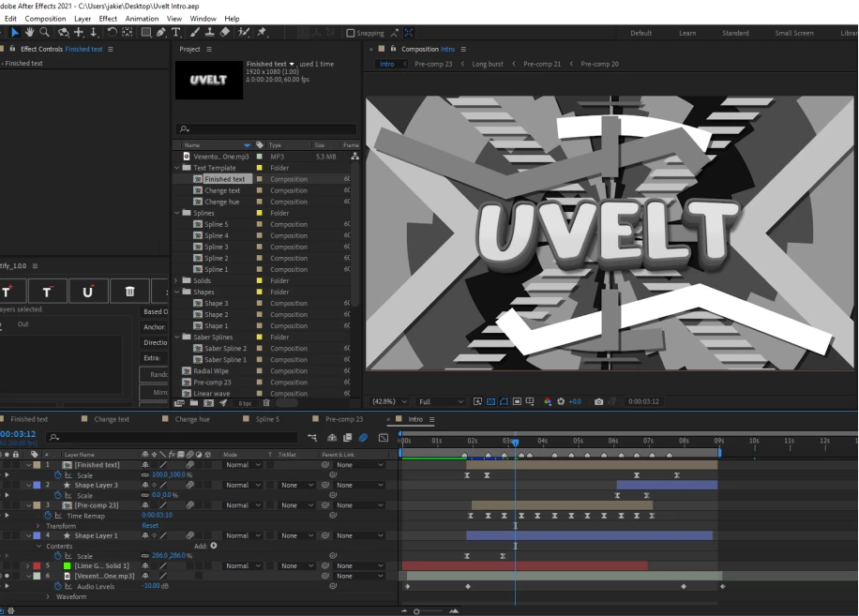The width and height of the screenshot is (859, 616).
Task: Switch to the Small Screen workspace
Action: [793, 33]
